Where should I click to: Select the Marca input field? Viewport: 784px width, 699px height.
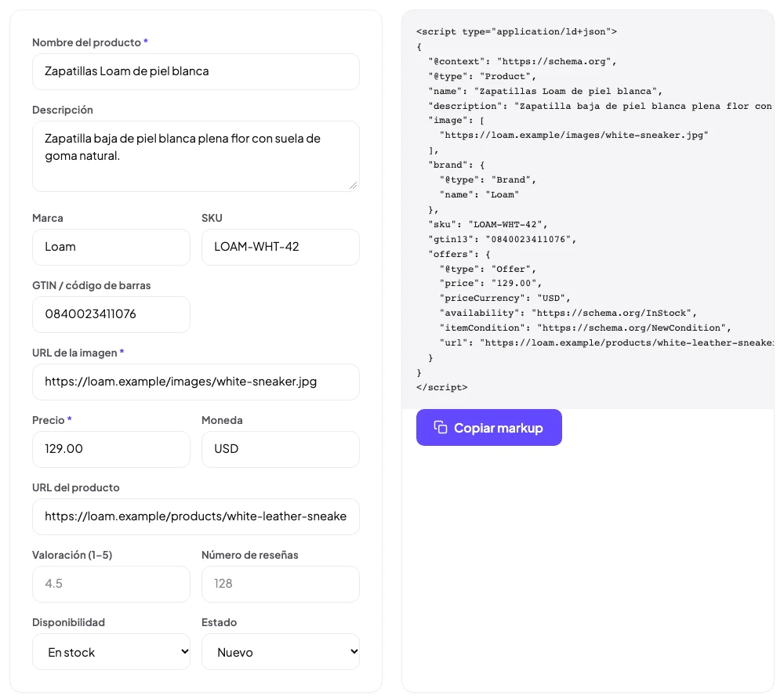pyautogui.click(x=111, y=247)
